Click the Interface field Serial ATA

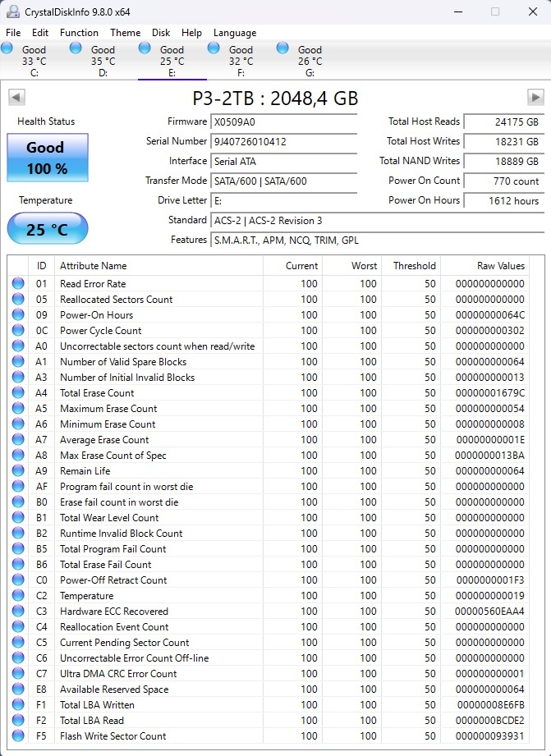tap(283, 162)
